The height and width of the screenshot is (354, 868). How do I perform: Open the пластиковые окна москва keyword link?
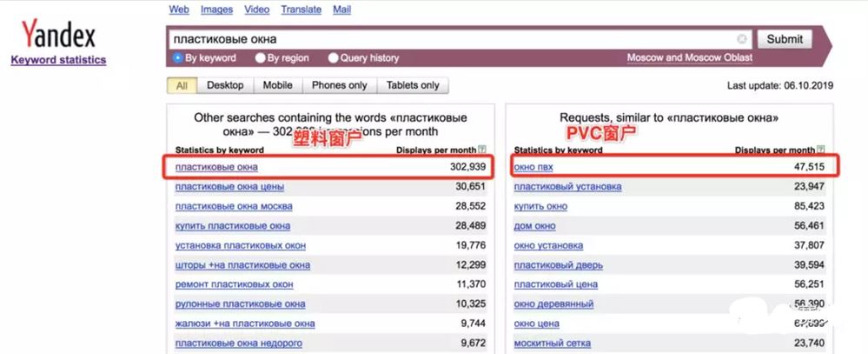tap(234, 206)
